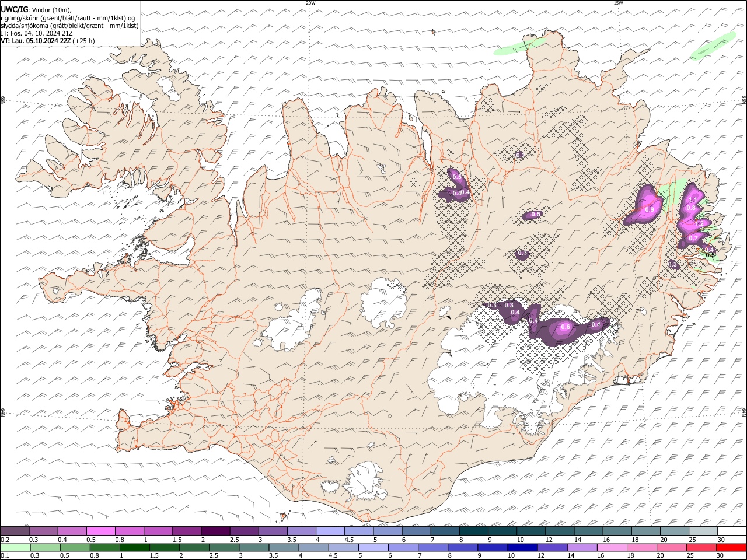Click the 'slydda/snjókoma' legend description line
This screenshot has height=560, width=747.
click(69, 26)
